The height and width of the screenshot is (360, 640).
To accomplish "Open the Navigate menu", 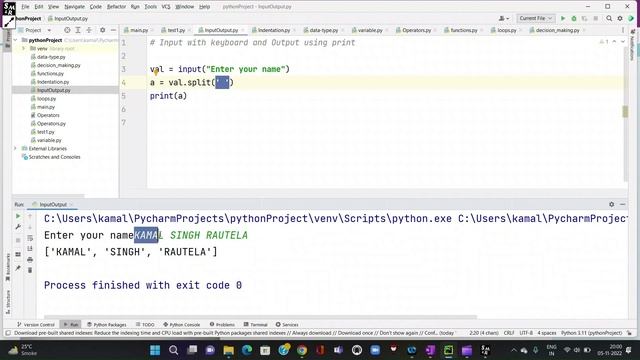I will pyautogui.click(x=75, y=7).
